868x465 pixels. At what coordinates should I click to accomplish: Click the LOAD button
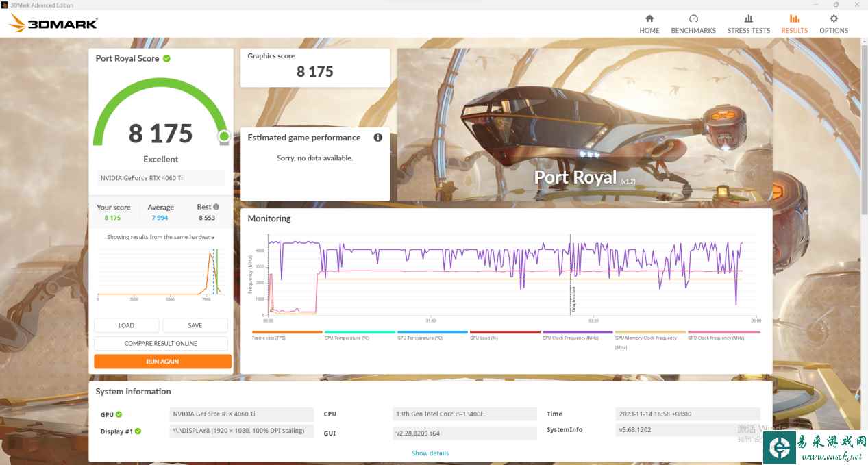point(126,325)
